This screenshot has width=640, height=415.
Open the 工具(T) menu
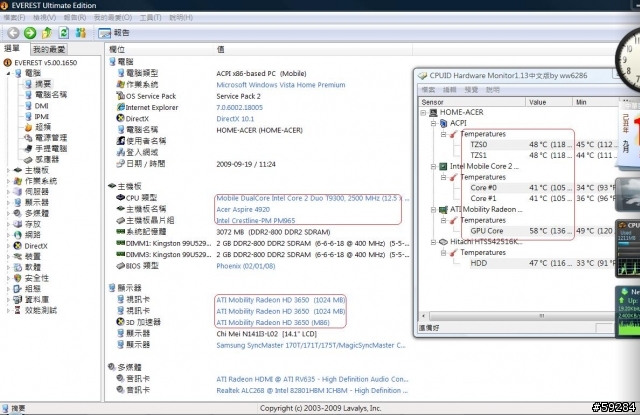click(x=150, y=18)
